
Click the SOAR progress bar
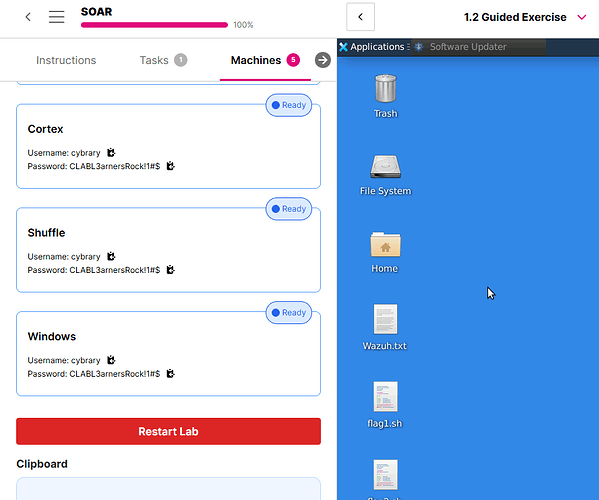click(x=154, y=25)
